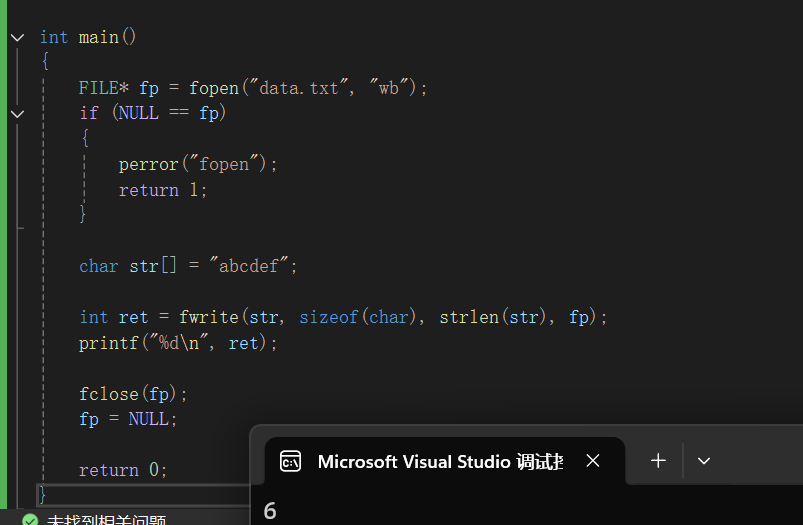Add a new terminal tab with plus button

pyautogui.click(x=658, y=461)
